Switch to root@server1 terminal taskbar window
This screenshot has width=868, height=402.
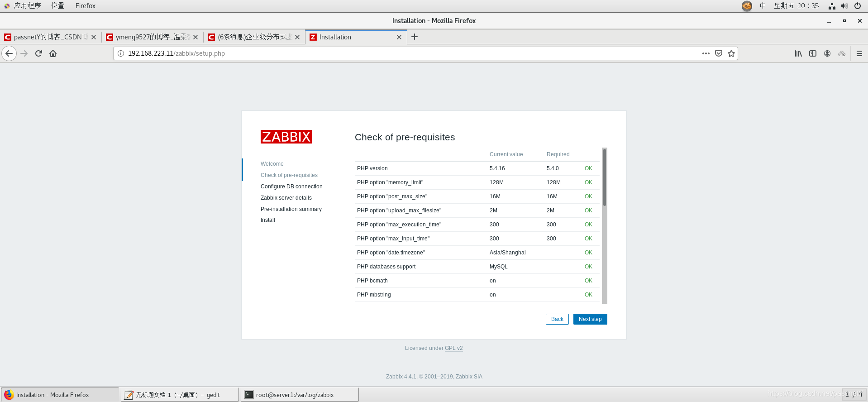[300, 395]
